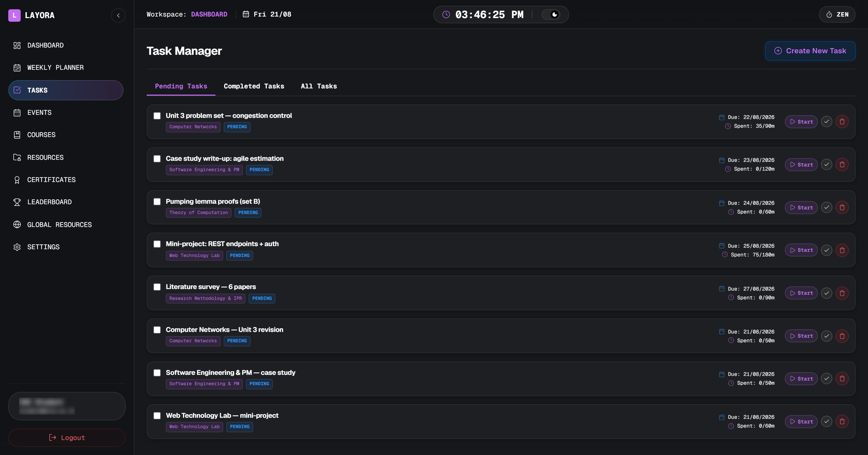The image size is (868, 455).
Task: Open Courses in the sidebar
Action: (66, 135)
